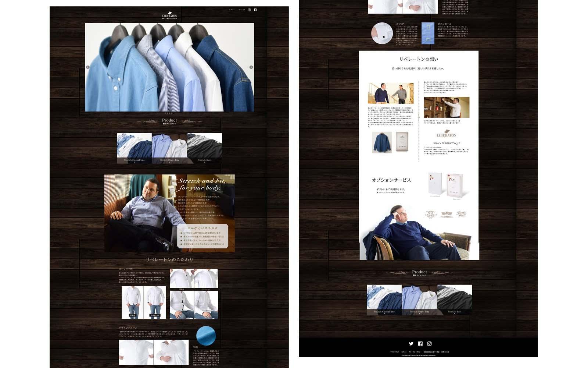Open Facebook from the top header

click(255, 10)
